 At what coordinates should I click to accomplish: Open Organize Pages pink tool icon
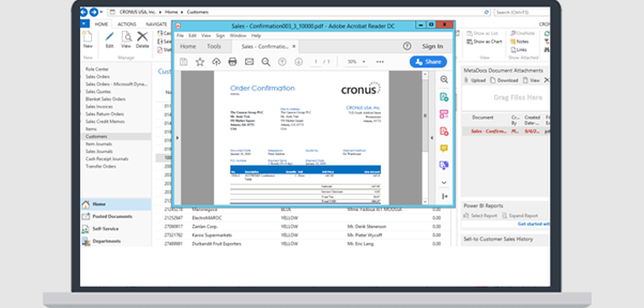(444, 114)
